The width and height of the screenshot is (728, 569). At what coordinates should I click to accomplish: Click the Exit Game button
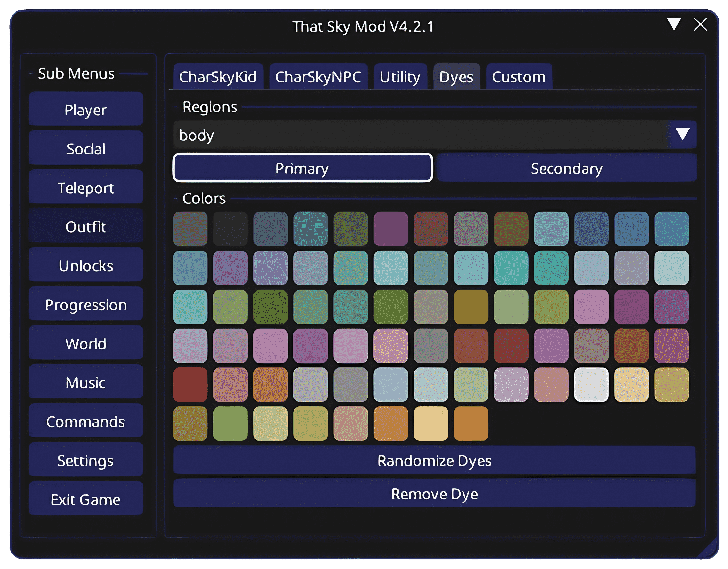coord(86,499)
